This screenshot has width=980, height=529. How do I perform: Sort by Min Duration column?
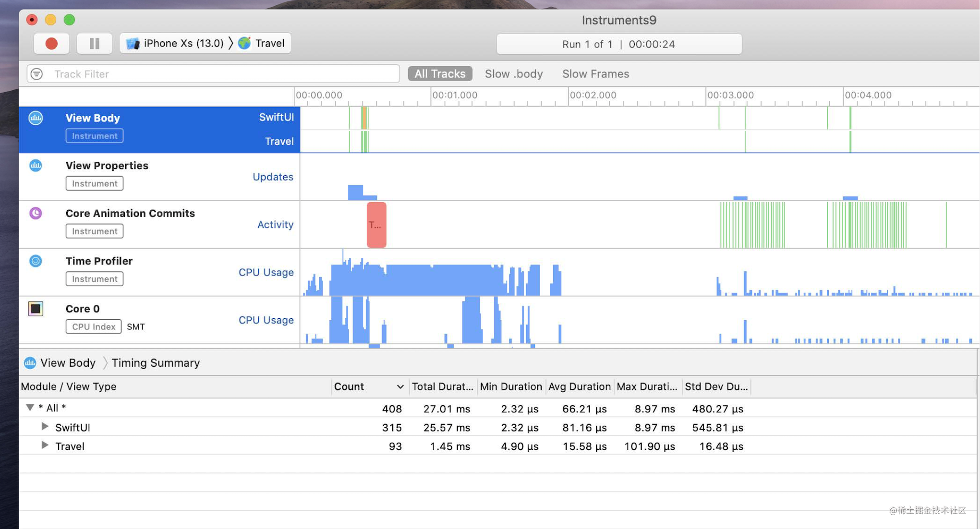pos(511,386)
